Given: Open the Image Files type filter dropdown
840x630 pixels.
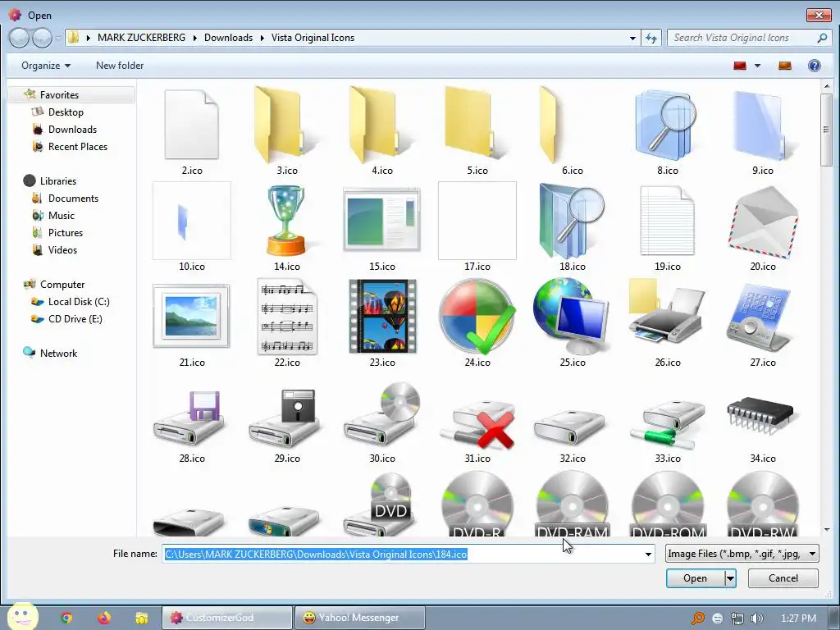Looking at the screenshot, I should 742,554.
